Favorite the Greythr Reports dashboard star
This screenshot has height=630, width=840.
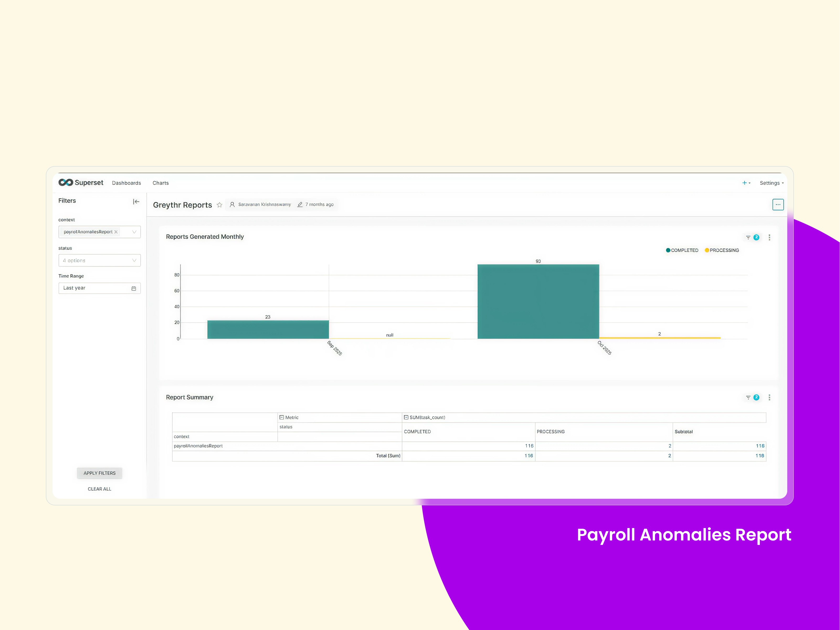219,205
